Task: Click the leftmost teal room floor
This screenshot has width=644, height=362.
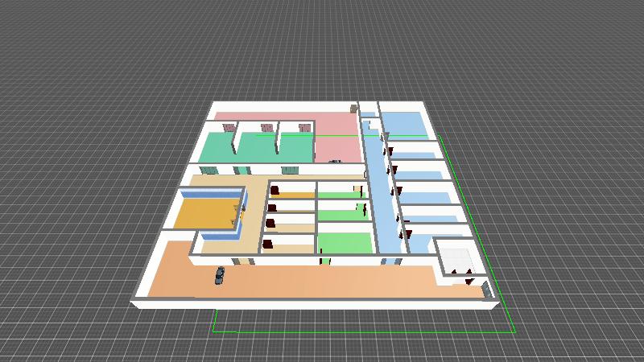Action: (x=216, y=149)
